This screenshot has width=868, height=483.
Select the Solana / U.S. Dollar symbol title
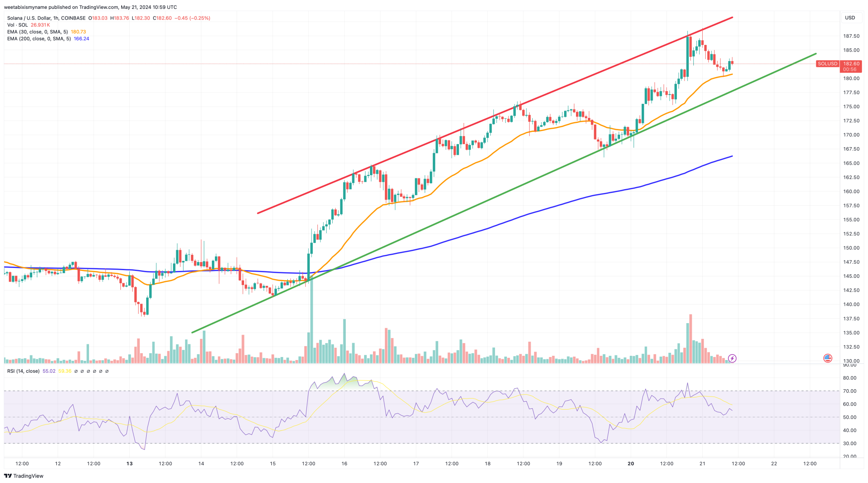[x=30, y=18]
